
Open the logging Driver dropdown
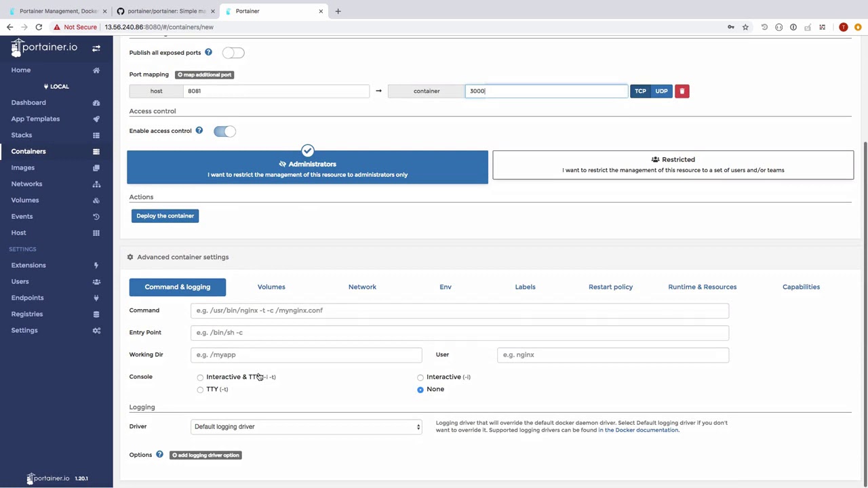coord(307,426)
